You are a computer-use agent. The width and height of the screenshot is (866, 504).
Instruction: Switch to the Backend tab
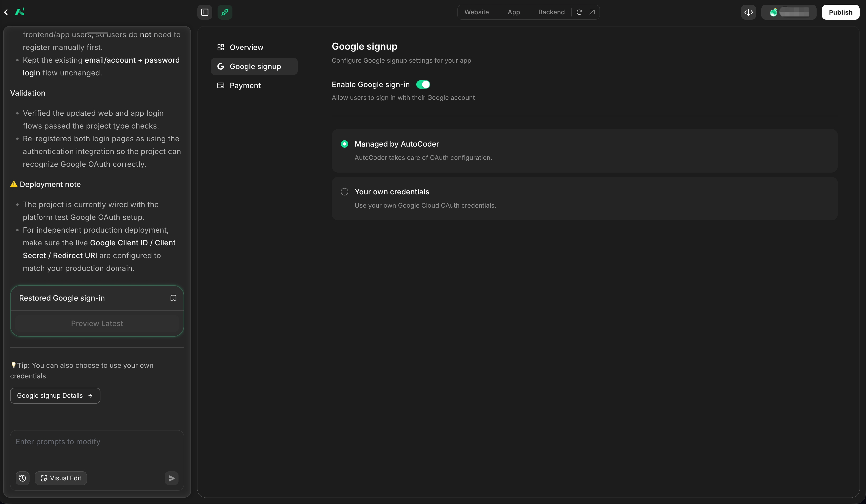pos(551,12)
